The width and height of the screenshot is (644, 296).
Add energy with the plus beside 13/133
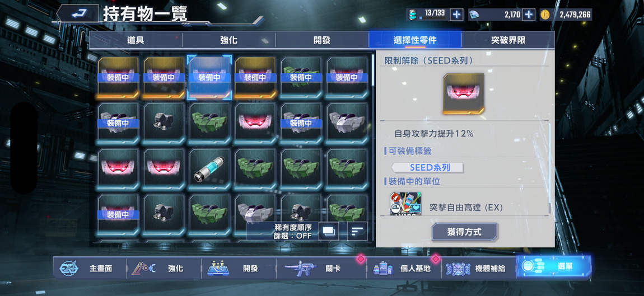click(456, 15)
